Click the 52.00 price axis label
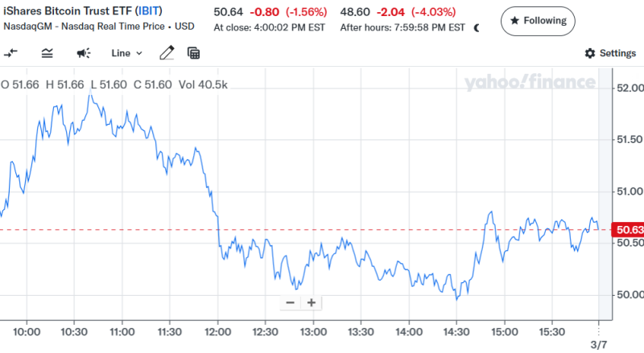Screen dimensions: 644x353 coord(628,88)
